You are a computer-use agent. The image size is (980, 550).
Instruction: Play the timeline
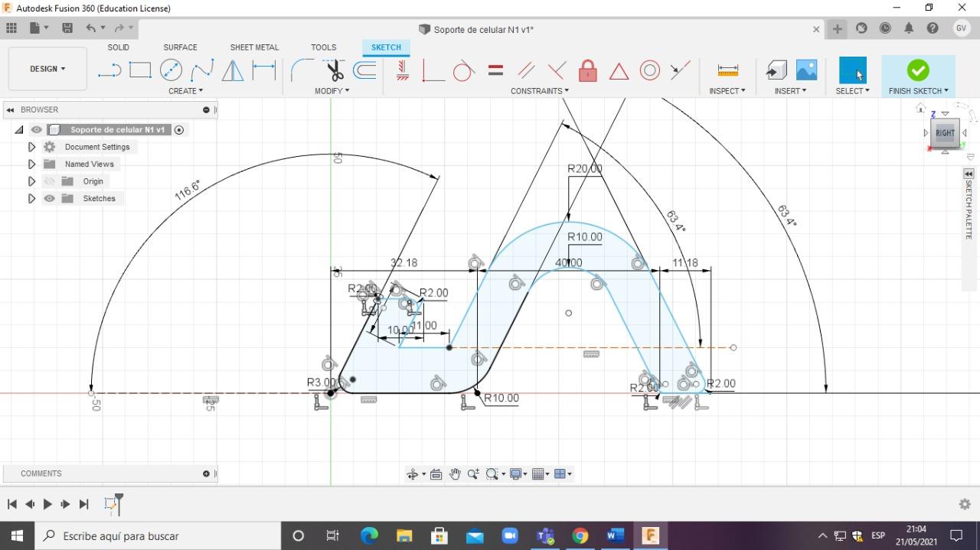tap(47, 504)
